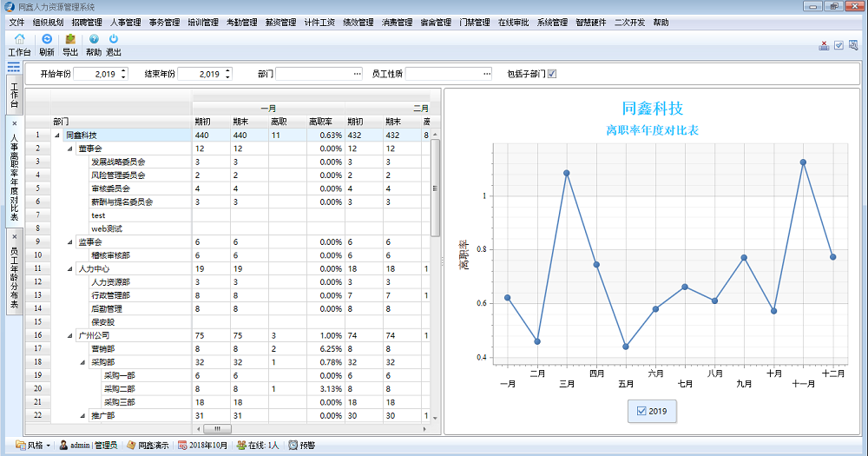Close the 员工年龄分布表 side tab
Screen dimensions: 868x456
point(15,236)
